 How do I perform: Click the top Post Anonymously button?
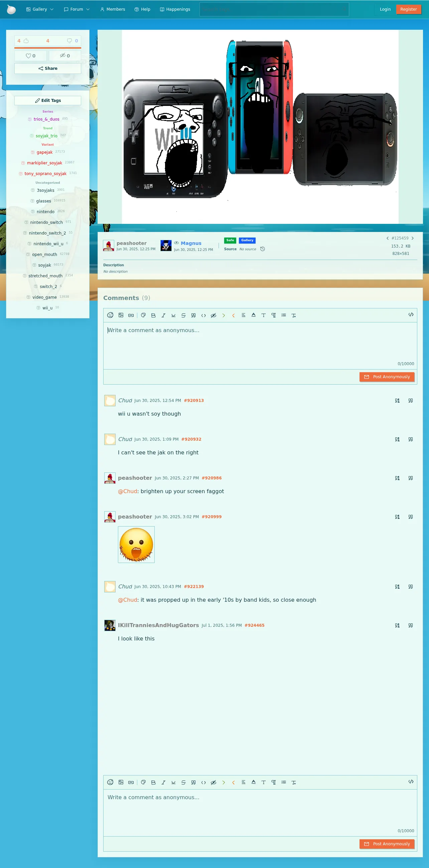(387, 377)
